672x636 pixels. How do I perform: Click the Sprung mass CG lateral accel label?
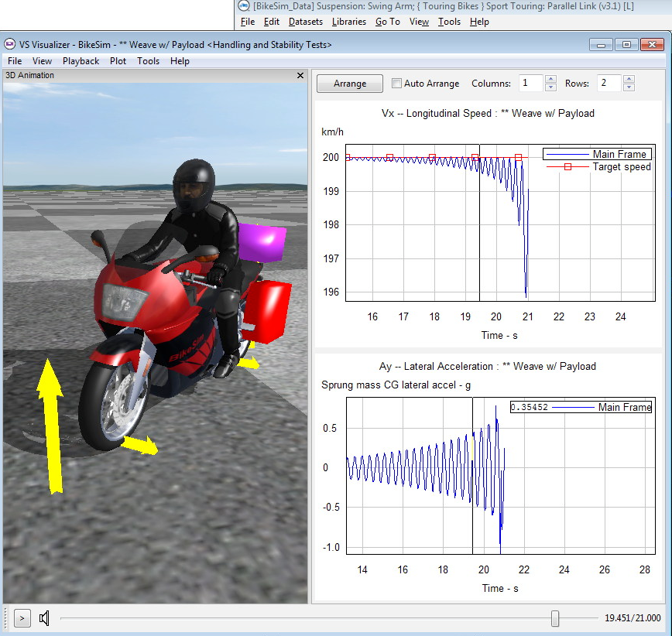point(396,385)
